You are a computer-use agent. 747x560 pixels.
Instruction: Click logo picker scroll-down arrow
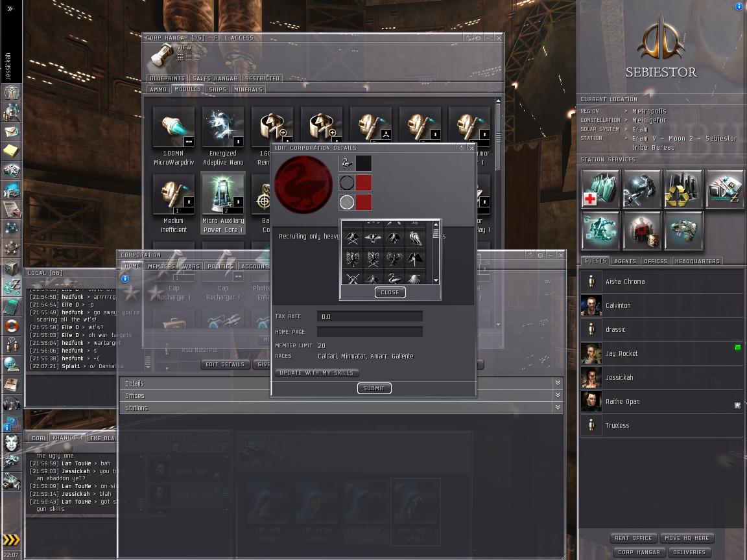coord(436,281)
